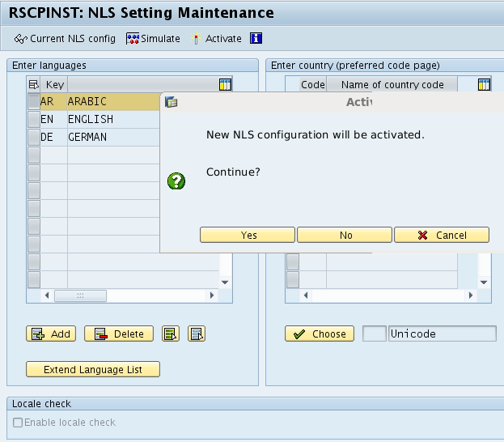504x442 pixels.
Task: Click the question mark dialog icon
Action: [176, 181]
